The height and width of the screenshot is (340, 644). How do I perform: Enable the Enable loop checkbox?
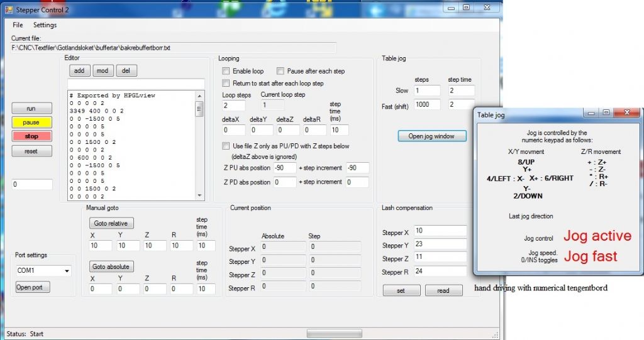click(226, 71)
